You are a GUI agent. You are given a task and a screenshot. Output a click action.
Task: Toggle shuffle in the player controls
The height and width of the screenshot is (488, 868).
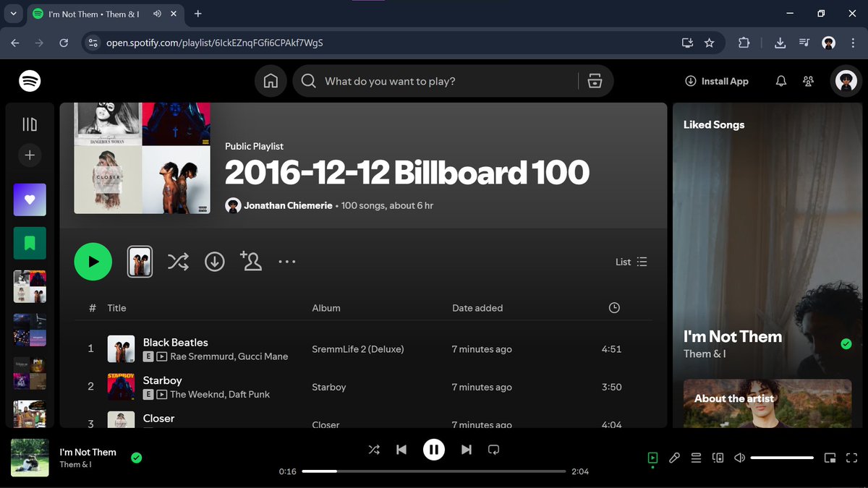(x=374, y=450)
